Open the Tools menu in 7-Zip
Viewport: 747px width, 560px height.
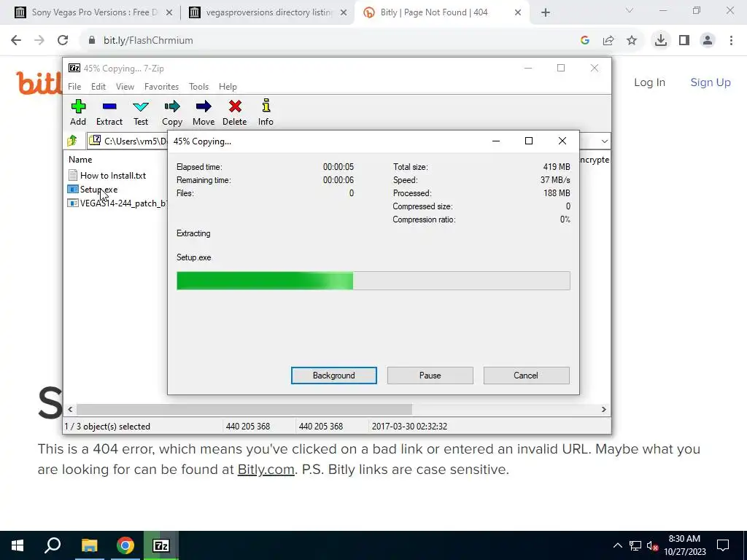pyautogui.click(x=198, y=87)
